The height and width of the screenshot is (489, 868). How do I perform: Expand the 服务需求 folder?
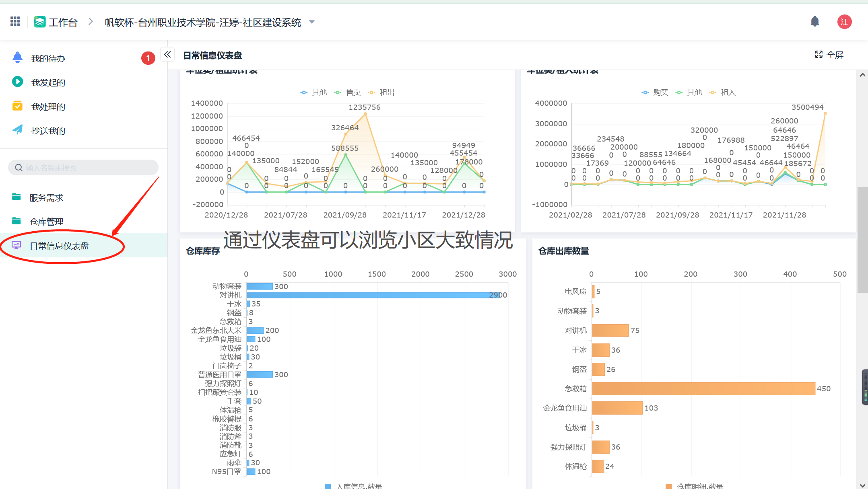[46, 197]
